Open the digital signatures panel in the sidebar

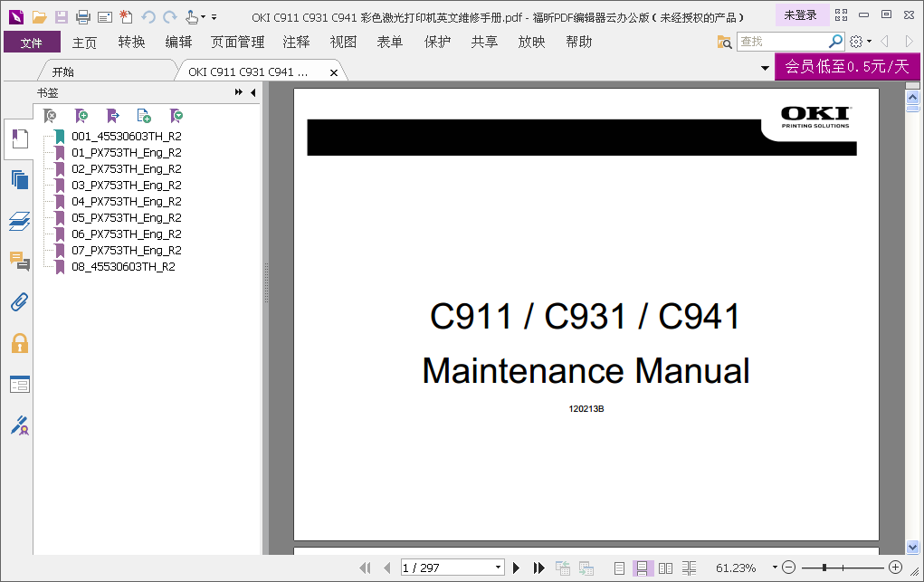[19, 425]
